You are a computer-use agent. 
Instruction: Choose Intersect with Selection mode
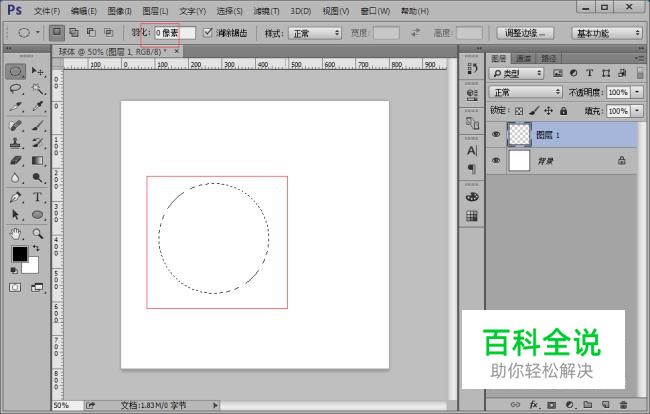pyautogui.click(x=109, y=32)
